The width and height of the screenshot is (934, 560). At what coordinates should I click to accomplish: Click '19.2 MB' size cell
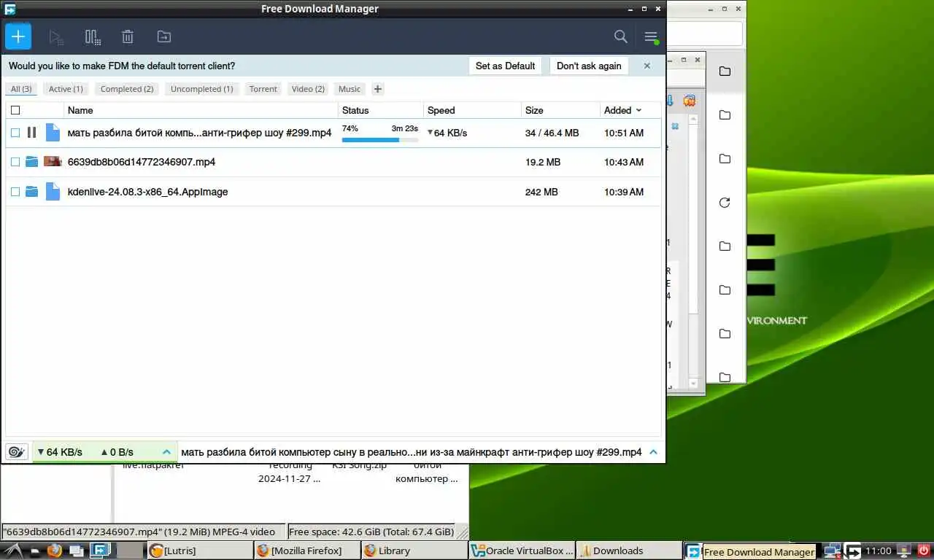click(x=543, y=162)
